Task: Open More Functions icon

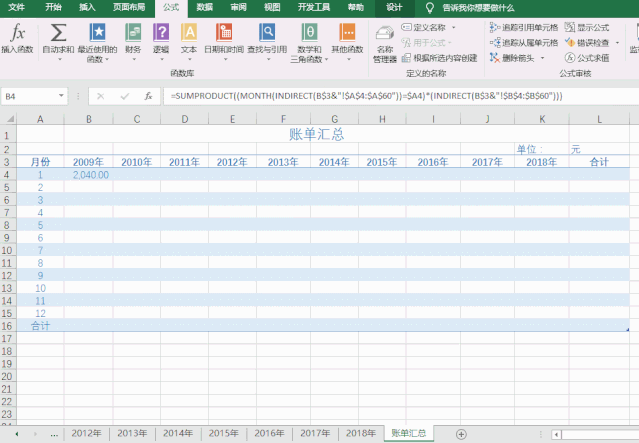Action: point(347,32)
